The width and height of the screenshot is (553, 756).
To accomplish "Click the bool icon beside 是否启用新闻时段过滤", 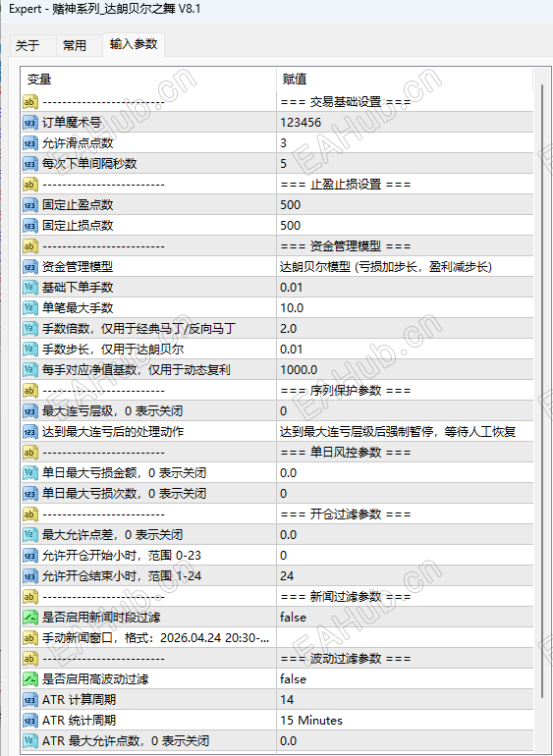I will pyautogui.click(x=29, y=618).
